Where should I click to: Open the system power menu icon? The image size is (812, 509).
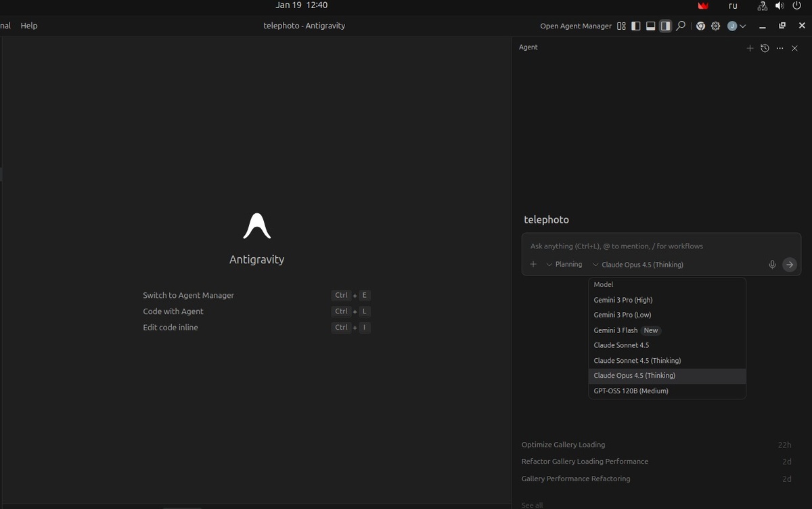pyautogui.click(x=797, y=5)
